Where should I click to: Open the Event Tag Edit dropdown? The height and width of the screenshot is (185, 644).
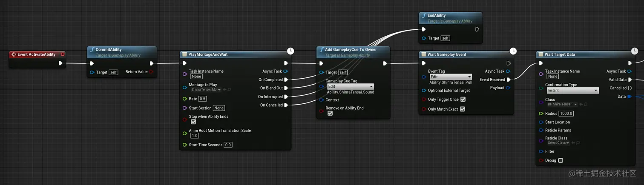click(451, 77)
